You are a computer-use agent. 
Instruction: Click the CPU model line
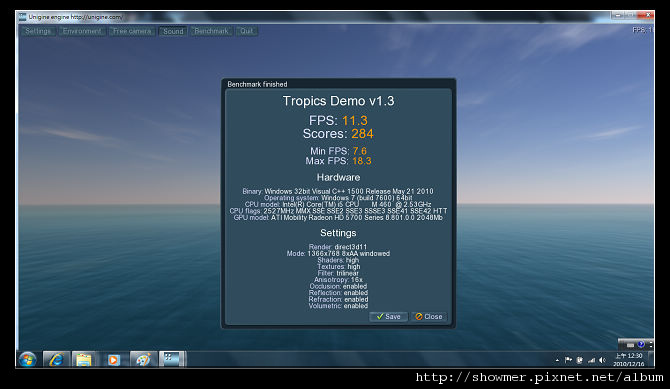[338, 204]
